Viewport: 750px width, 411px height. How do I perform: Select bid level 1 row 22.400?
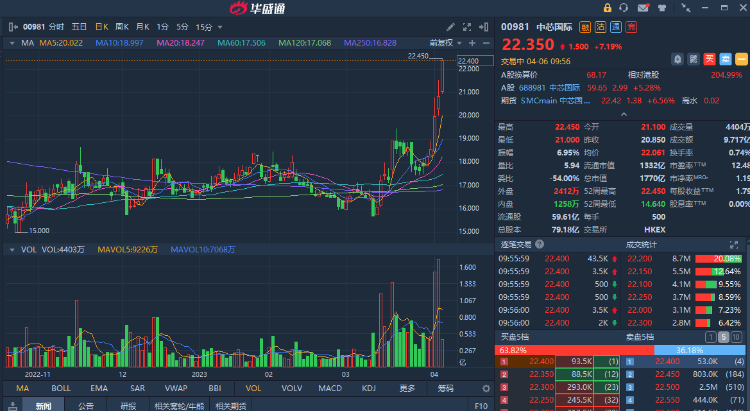pyautogui.click(x=558, y=362)
